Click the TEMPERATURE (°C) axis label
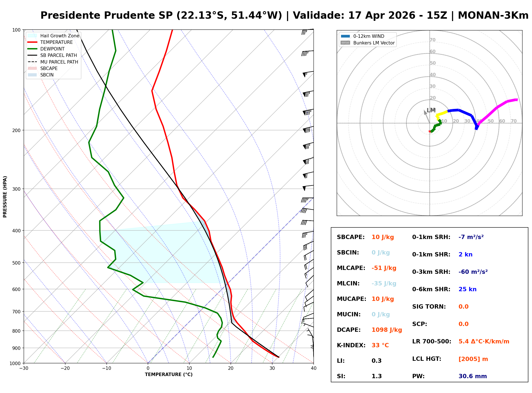The height and width of the screenshot is (393, 532). point(169,375)
